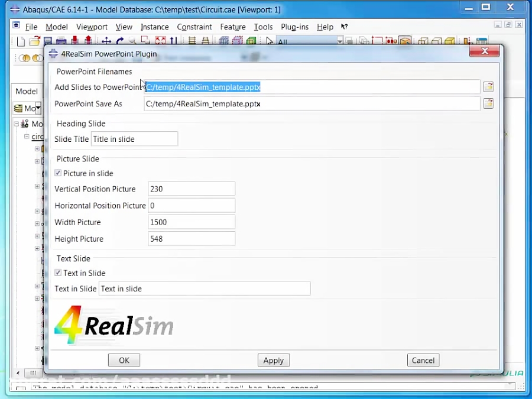Create a new blank model database
532x399 pixels.
pyautogui.click(x=20, y=41)
